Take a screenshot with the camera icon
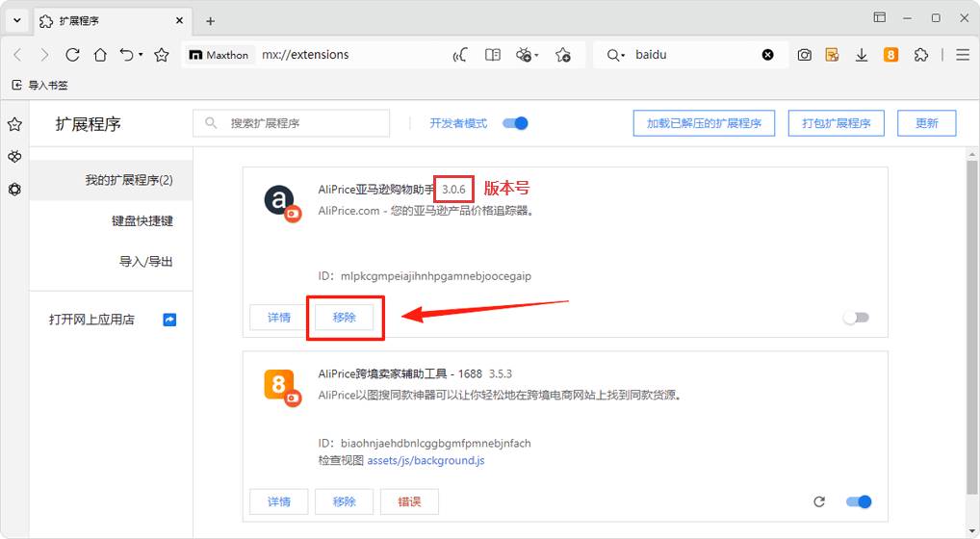 tap(804, 55)
